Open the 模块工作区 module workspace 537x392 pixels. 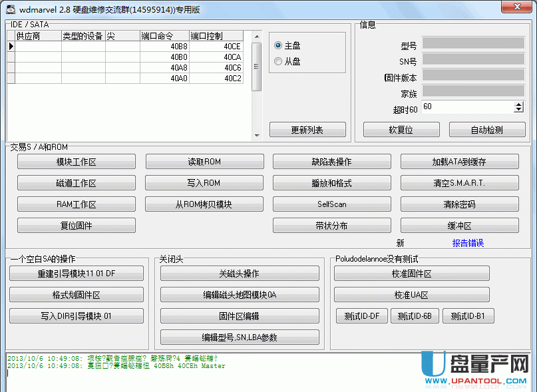pyautogui.click(x=77, y=162)
